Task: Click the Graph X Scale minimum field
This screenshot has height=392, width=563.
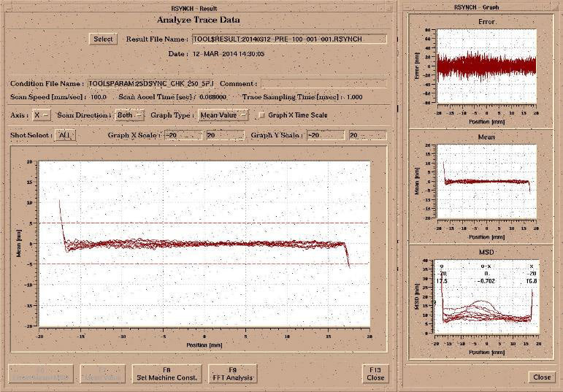Action: 183,135
